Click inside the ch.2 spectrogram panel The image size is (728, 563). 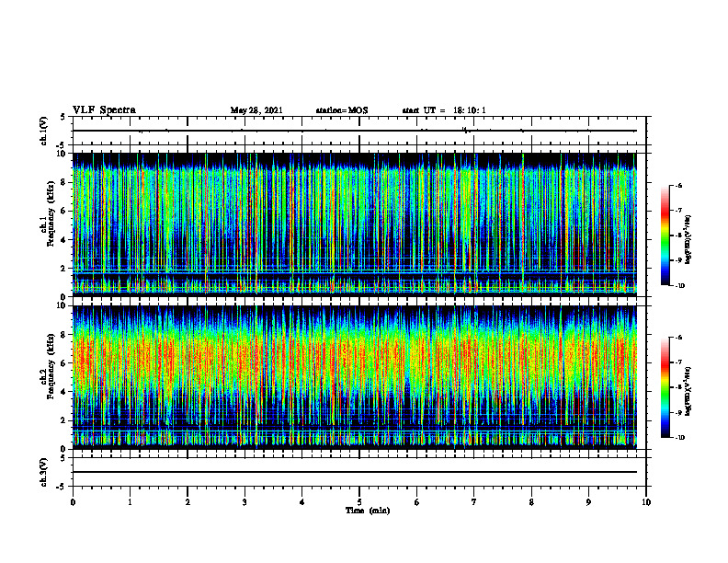(355, 377)
